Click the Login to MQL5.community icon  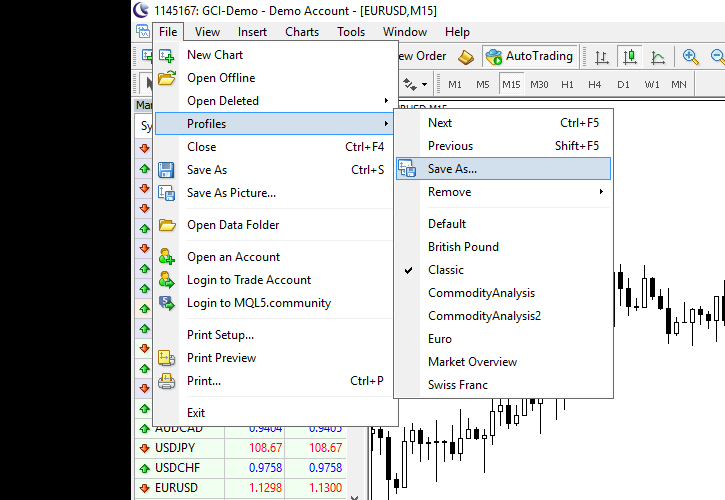(166, 303)
